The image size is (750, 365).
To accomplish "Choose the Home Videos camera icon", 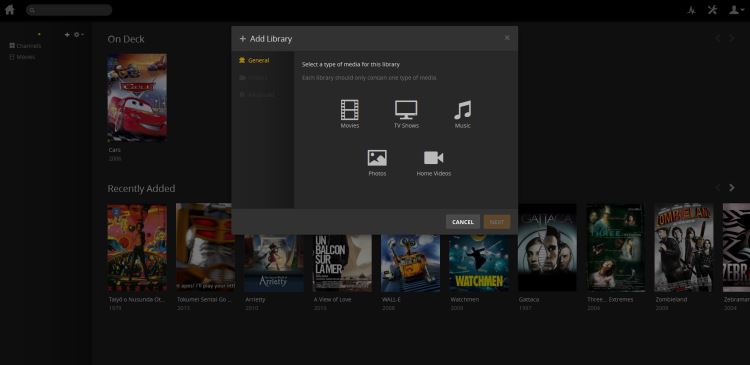I will click(433, 158).
